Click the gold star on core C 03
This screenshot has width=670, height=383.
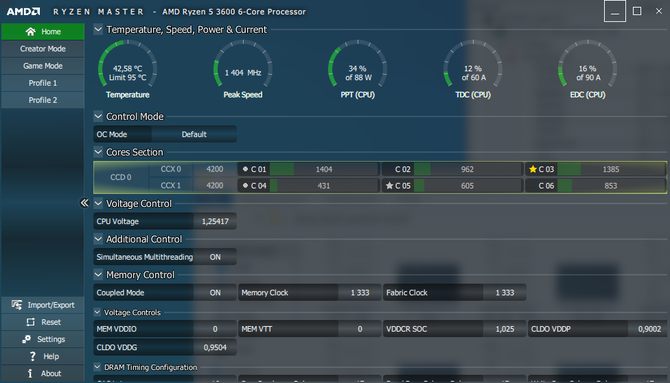tap(533, 169)
